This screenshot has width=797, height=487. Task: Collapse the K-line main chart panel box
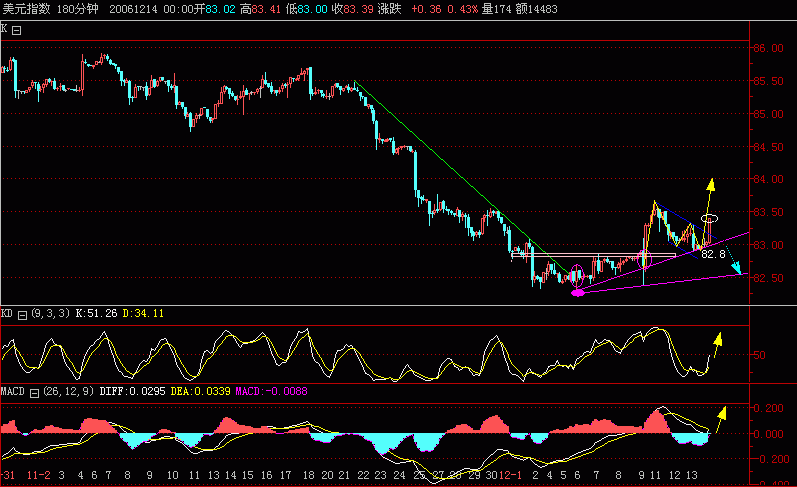click(x=16, y=31)
